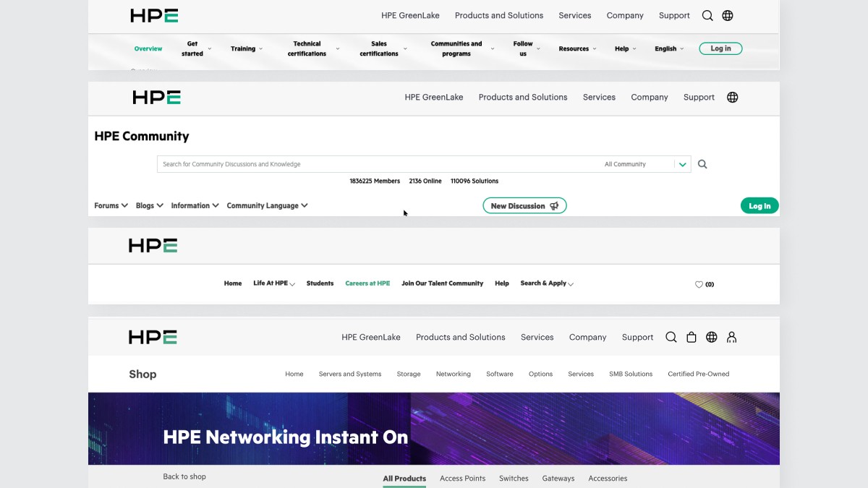Expand the Forums dropdown
Viewport: 868px width, 488px height.
coord(110,205)
